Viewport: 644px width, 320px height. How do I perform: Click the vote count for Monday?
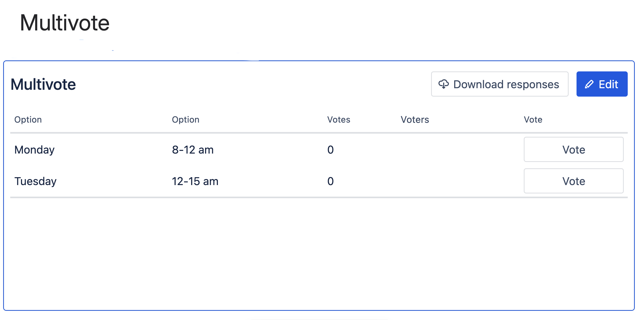click(x=331, y=150)
